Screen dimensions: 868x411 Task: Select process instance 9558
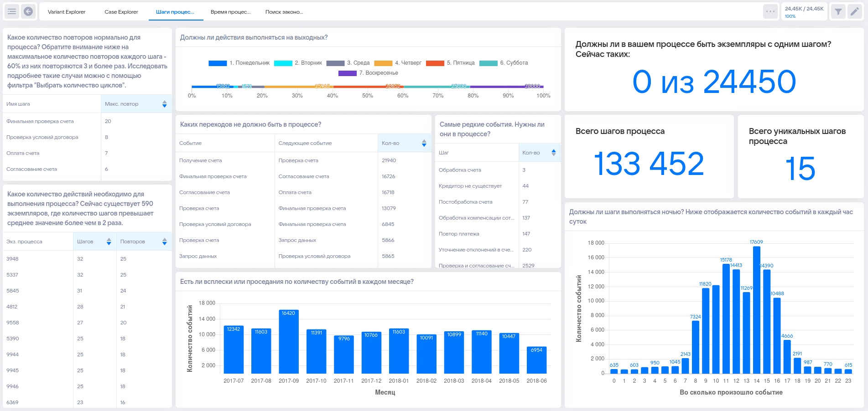click(87, 323)
